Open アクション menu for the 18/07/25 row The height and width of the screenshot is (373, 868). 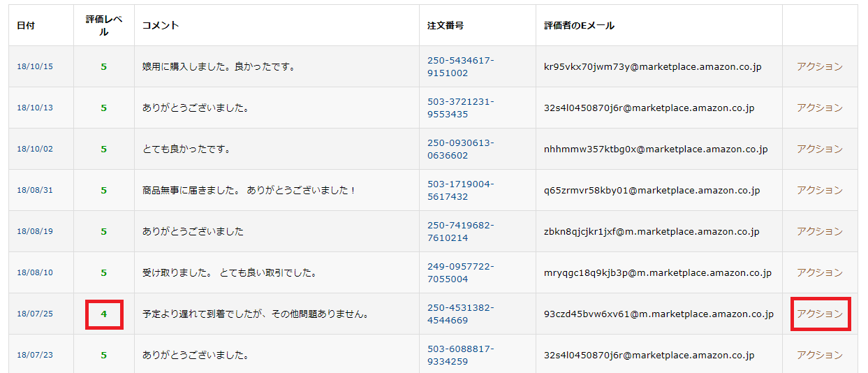[820, 314]
